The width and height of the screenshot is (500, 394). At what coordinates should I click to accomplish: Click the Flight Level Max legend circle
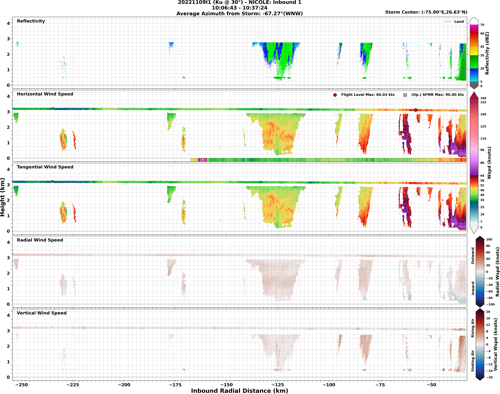tap(335, 95)
